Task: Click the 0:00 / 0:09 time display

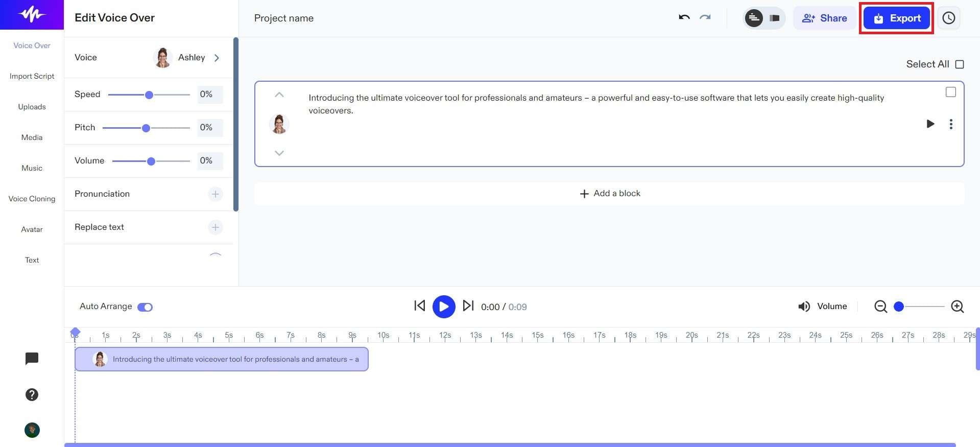Action: (x=504, y=307)
